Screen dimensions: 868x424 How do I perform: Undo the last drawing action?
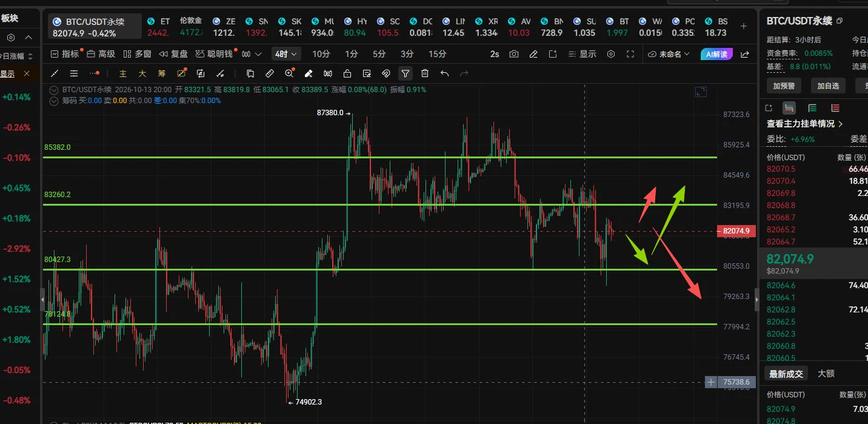tap(444, 73)
